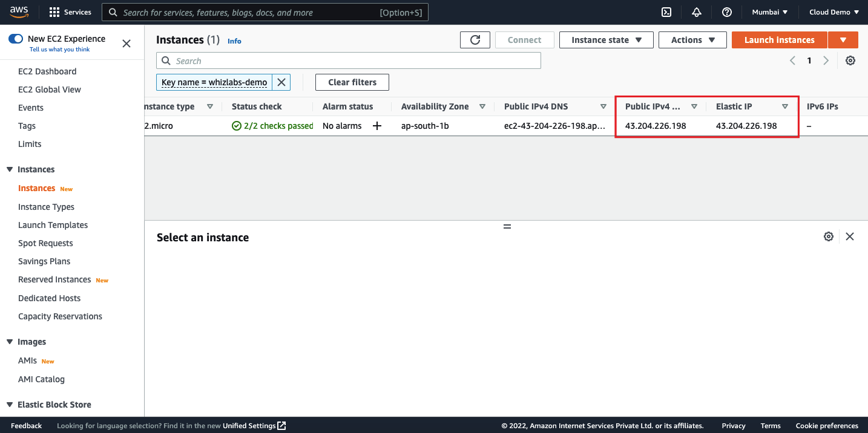868x433 pixels.
Task: Click Tell us what you think link
Action: tap(59, 50)
